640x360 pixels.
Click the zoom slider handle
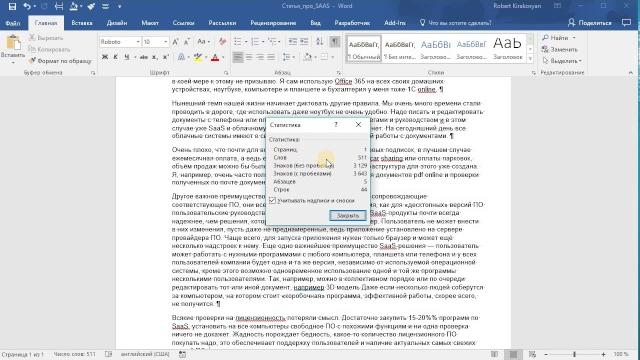(x=574, y=354)
